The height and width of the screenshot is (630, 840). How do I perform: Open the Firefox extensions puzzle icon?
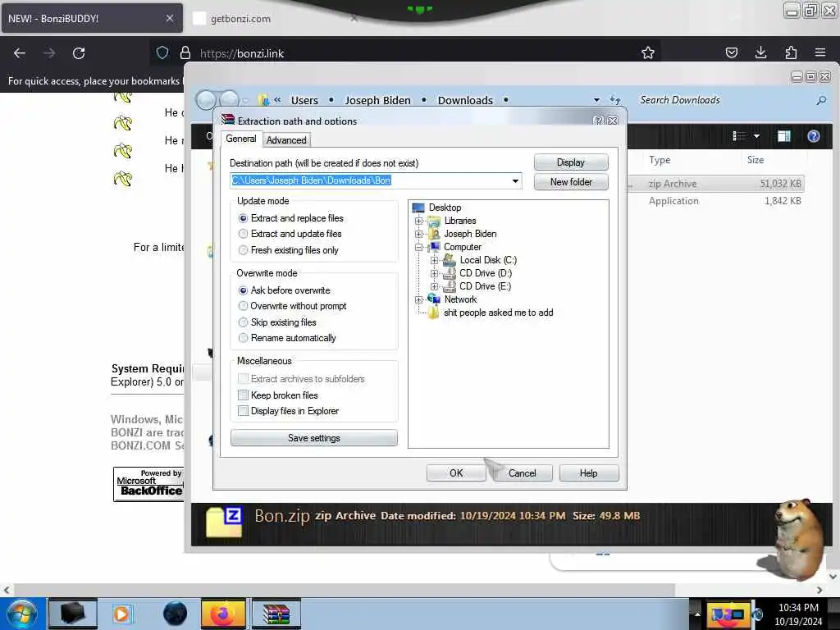791,52
